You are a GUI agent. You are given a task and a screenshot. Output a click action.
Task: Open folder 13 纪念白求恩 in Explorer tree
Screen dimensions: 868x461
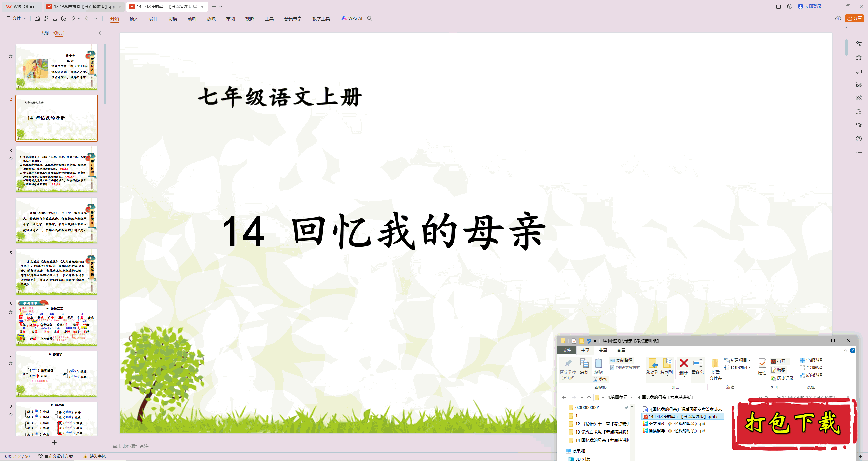point(599,432)
